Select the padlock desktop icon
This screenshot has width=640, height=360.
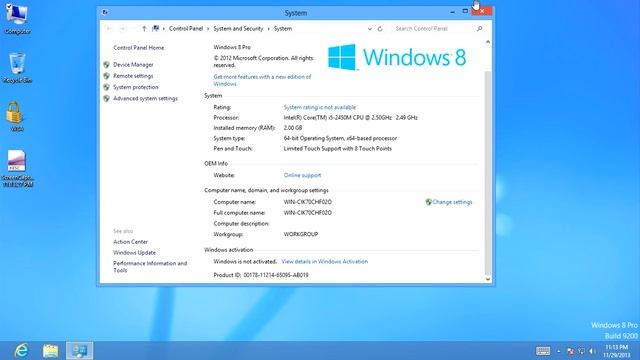(15, 116)
